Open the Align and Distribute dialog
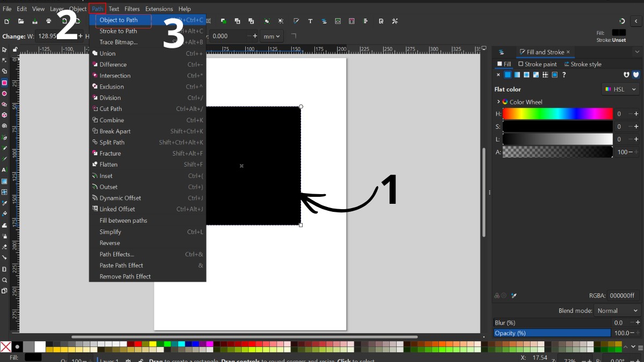The height and width of the screenshot is (362, 644). pyautogui.click(x=364, y=21)
